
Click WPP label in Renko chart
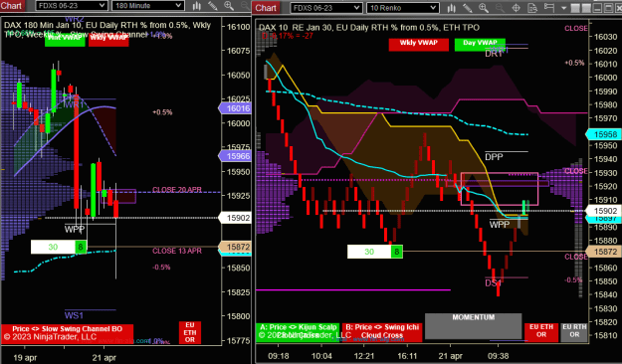pyautogui.click(x=500, y=225)
